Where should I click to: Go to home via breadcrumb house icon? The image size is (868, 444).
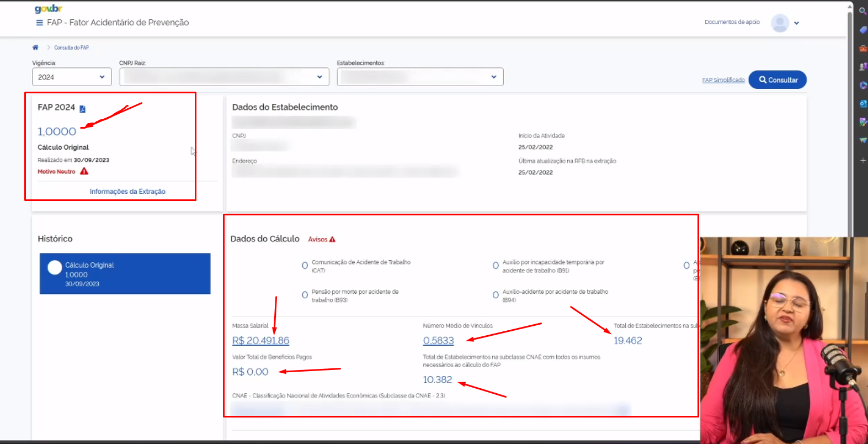click(35, 47)
